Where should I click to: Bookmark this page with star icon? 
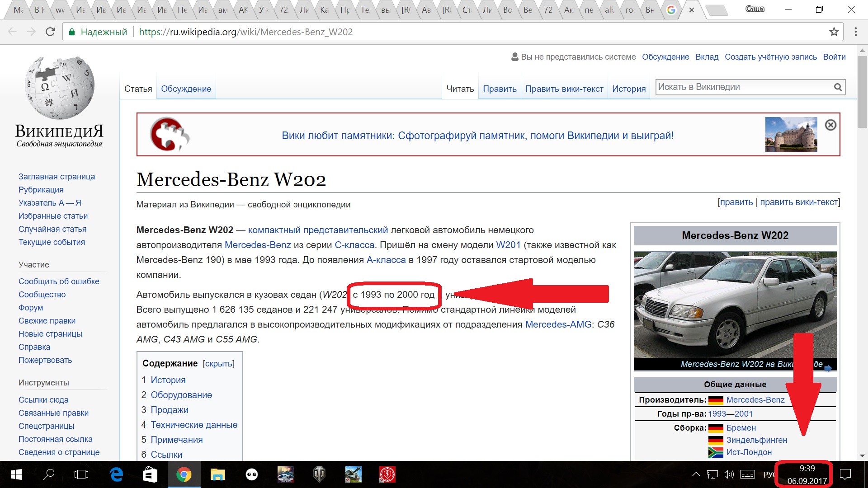point(834,32)
